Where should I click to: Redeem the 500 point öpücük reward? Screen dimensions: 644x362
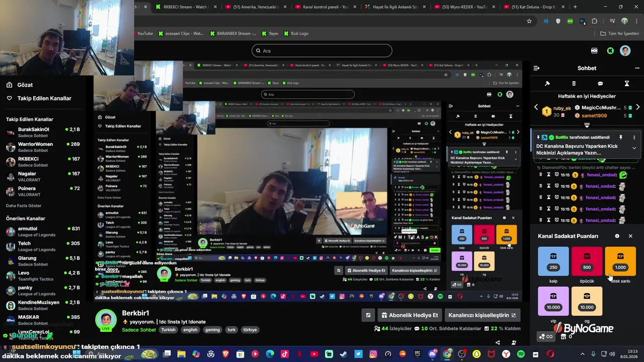587,261
